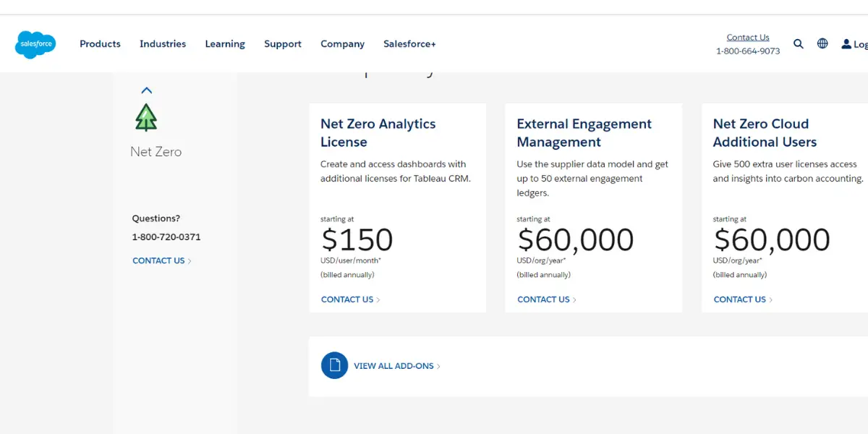Open the globe language selector

point(822,43)
